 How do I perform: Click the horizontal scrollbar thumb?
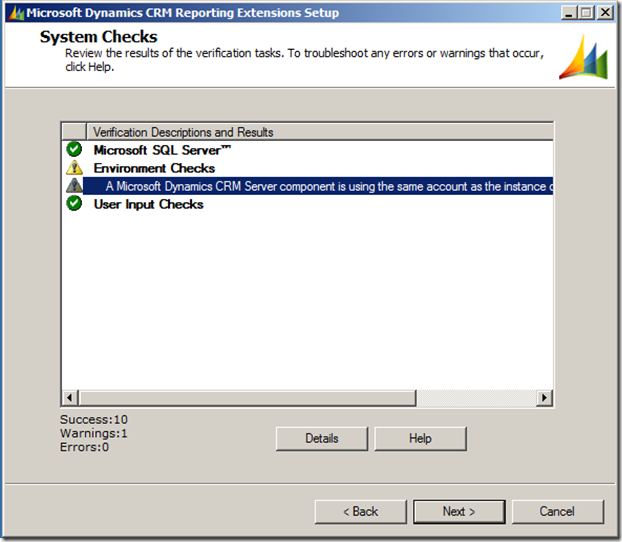click(248, 398)
